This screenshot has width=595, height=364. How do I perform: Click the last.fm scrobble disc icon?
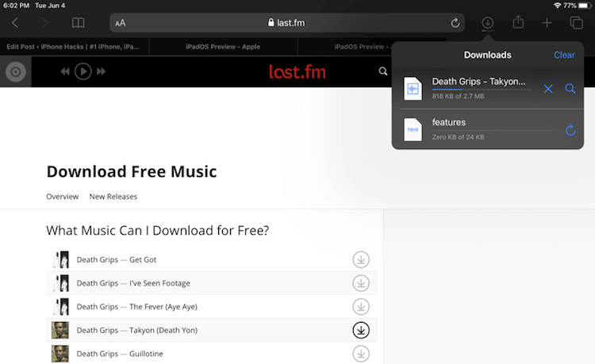coord(16,71)
